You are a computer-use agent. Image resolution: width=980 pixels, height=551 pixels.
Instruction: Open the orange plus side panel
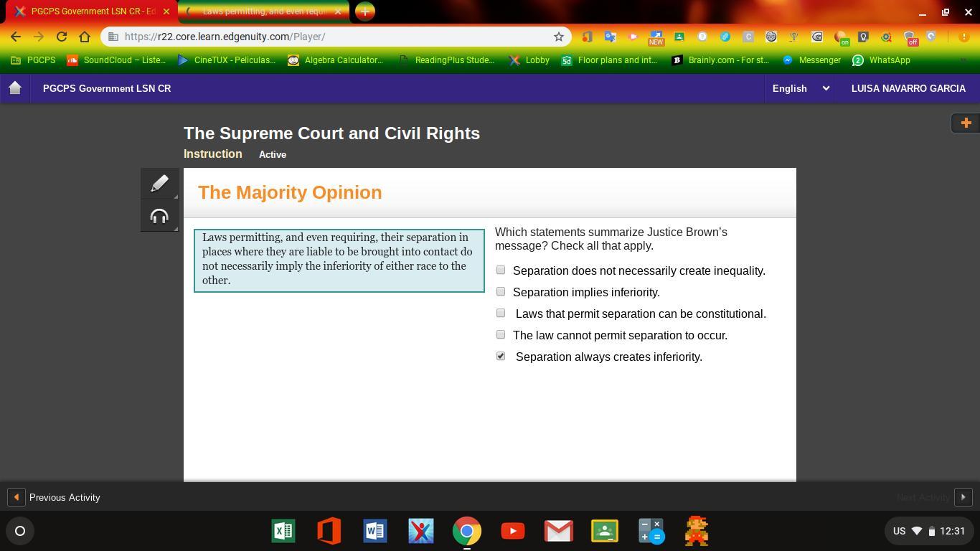click(966, 123)
